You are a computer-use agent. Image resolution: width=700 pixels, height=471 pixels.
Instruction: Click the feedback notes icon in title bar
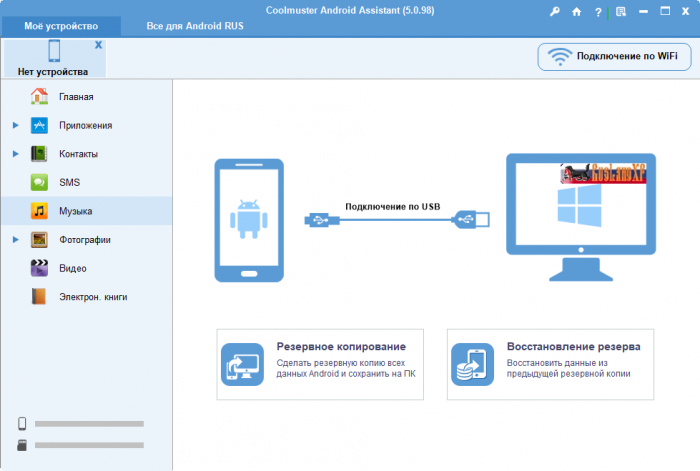click(621, 12)
